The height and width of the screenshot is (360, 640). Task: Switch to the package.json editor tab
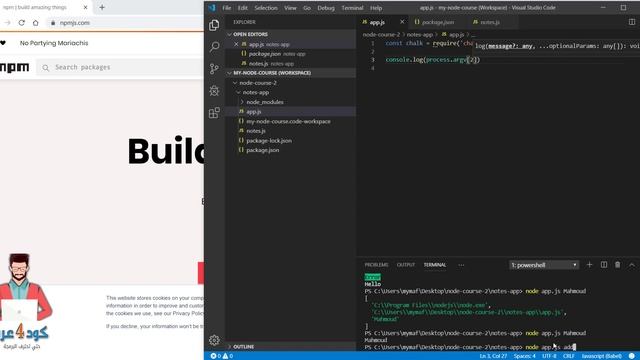(x=437, y=22)
